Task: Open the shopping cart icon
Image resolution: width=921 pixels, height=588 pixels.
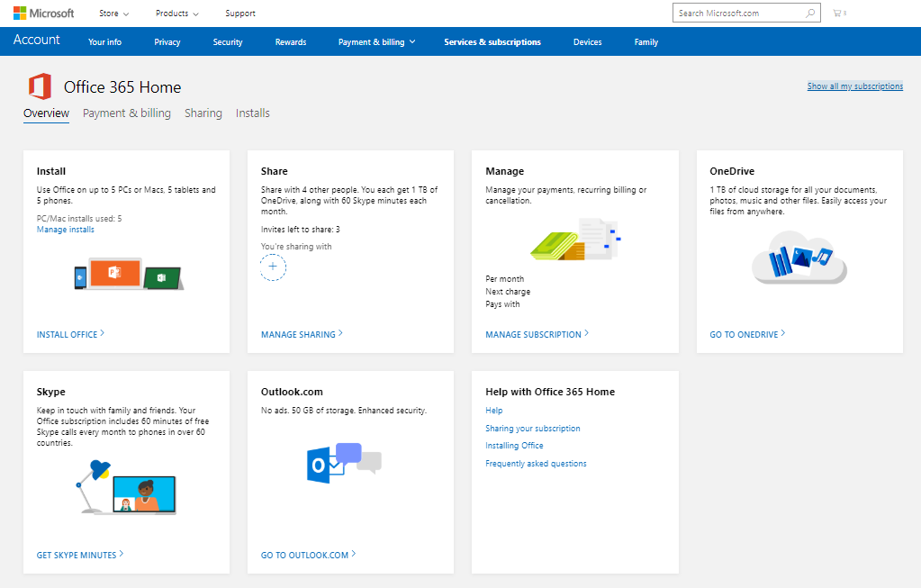Action: tap(839, 13)
